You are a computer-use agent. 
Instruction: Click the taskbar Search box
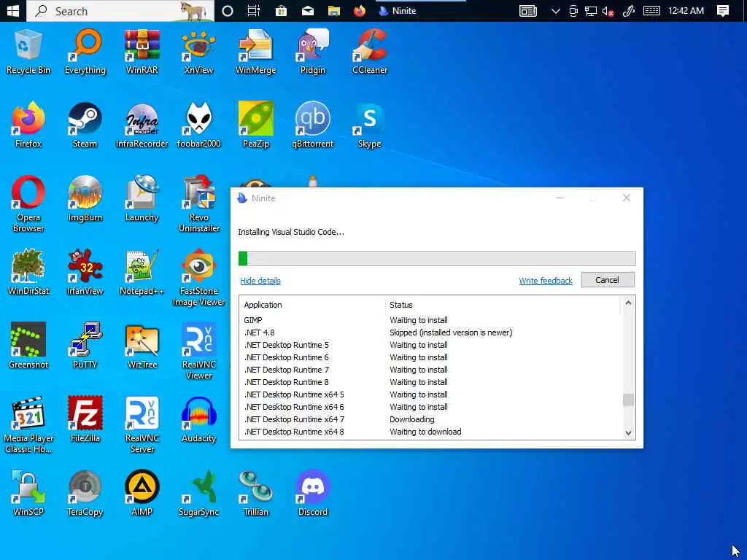(120, 10)
